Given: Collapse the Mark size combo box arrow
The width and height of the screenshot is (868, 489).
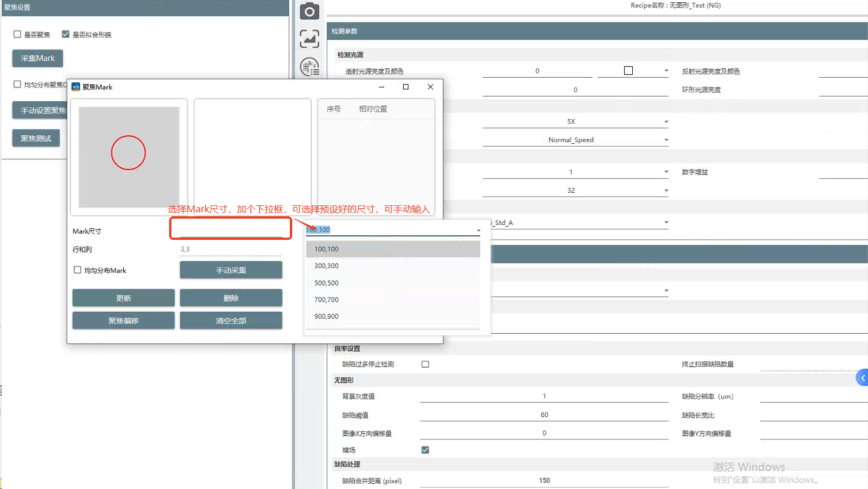Looking at the screenshot, I should pyautogui.click(x=478, y=230).
